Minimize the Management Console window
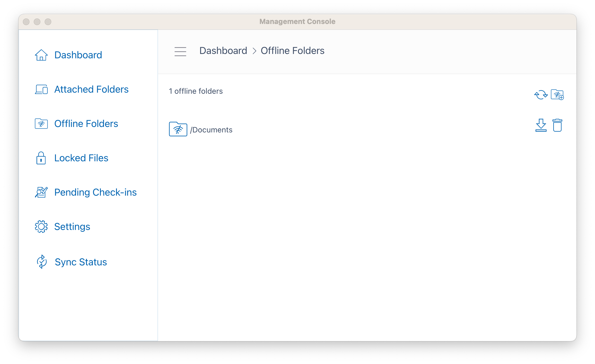The height and width of the screenshot is (364, 595). click(x=37, y=22)
